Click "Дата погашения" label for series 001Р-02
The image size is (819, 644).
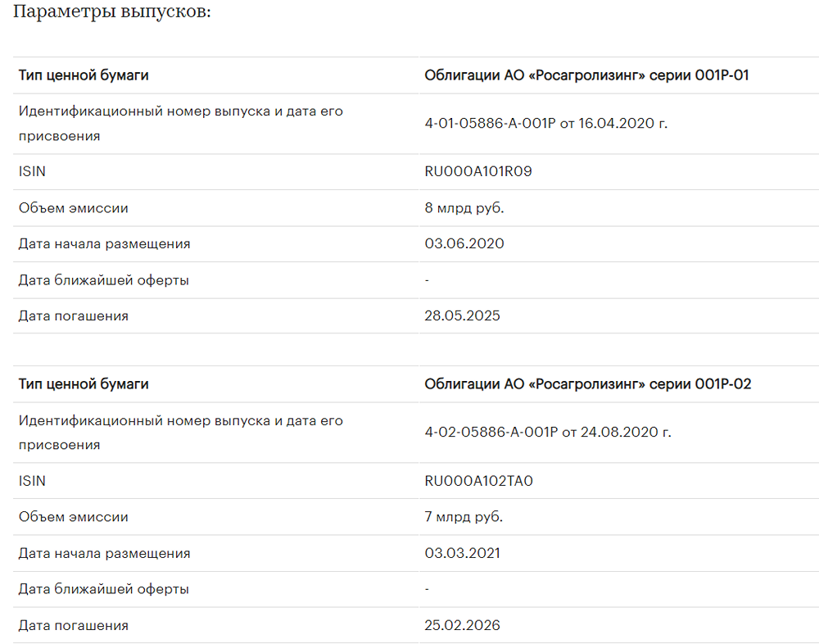(x=74, y=625)
